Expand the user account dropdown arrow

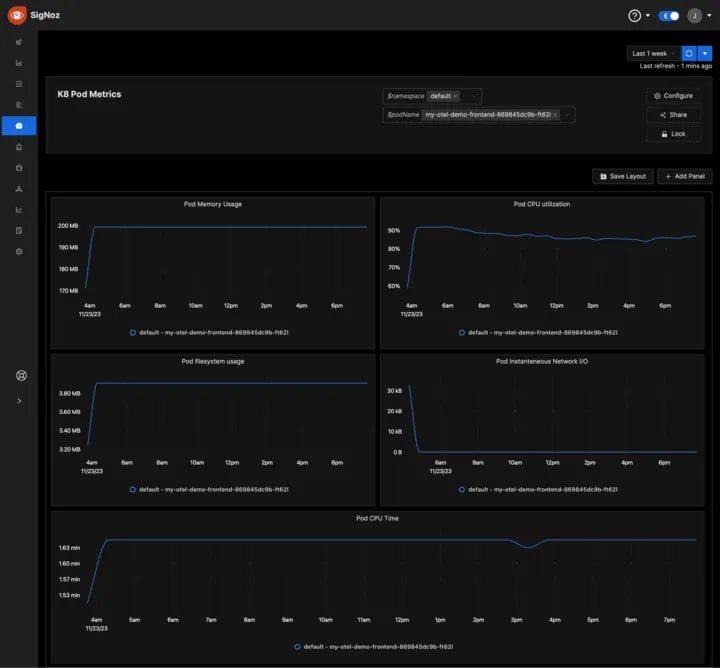click(709, 16)
